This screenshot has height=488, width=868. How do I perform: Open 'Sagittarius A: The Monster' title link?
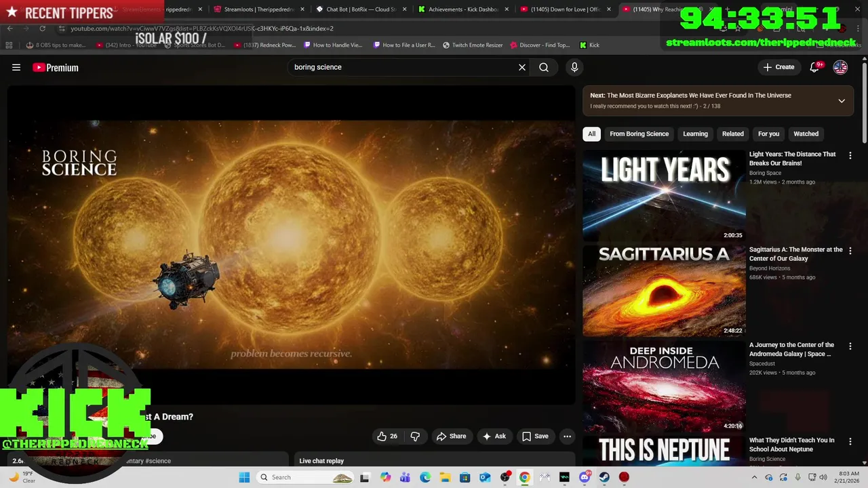click(795, 254)
